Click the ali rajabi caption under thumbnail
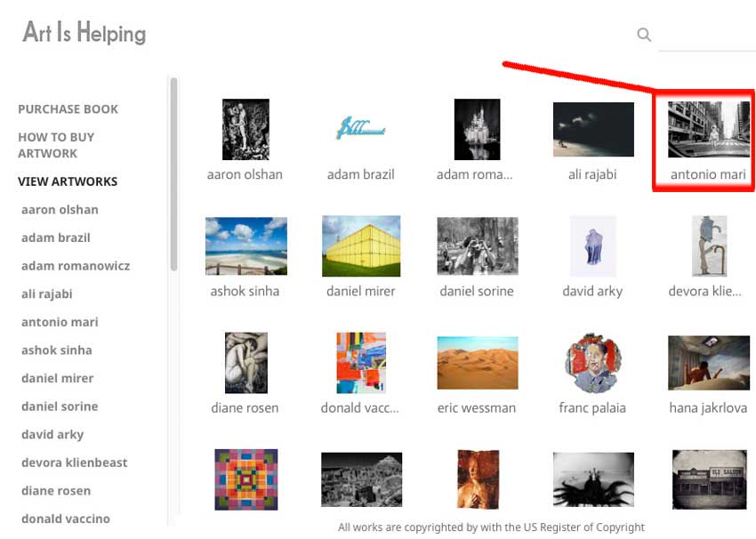The width and height of the screenshot is (756, 539). coord(593,174)
